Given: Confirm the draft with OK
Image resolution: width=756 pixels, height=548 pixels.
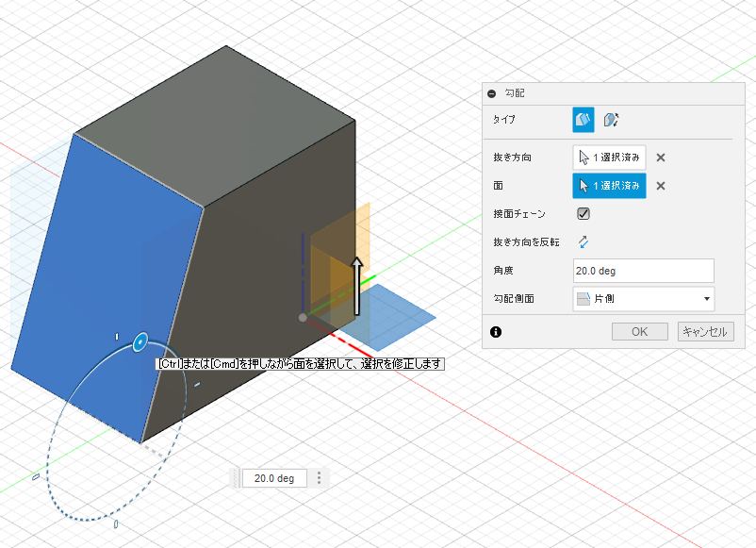Looking at the screenshot, I should [639, 331].
